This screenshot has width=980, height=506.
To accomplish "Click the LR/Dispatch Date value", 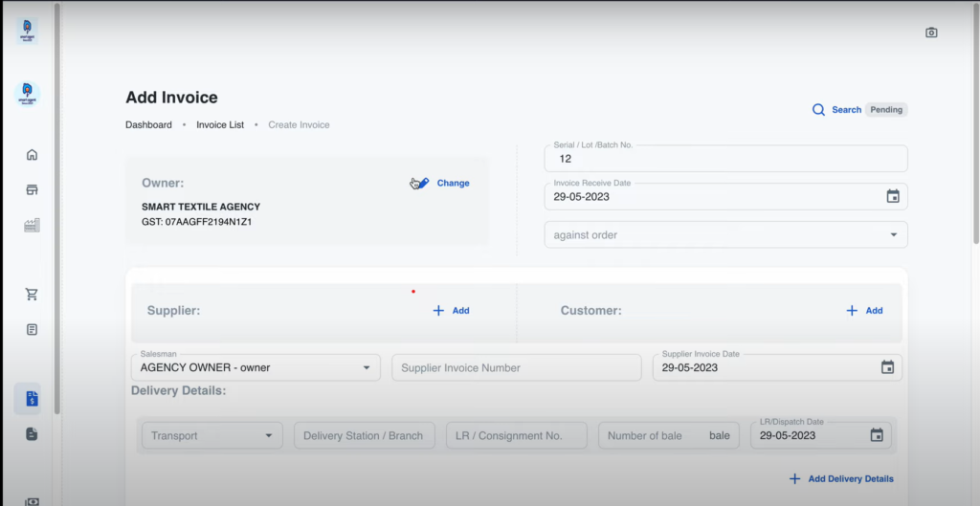I will (788, 435).
